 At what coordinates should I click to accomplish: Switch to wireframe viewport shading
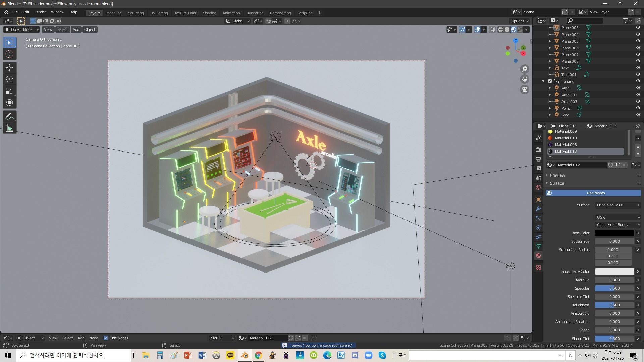click(501, 29)
